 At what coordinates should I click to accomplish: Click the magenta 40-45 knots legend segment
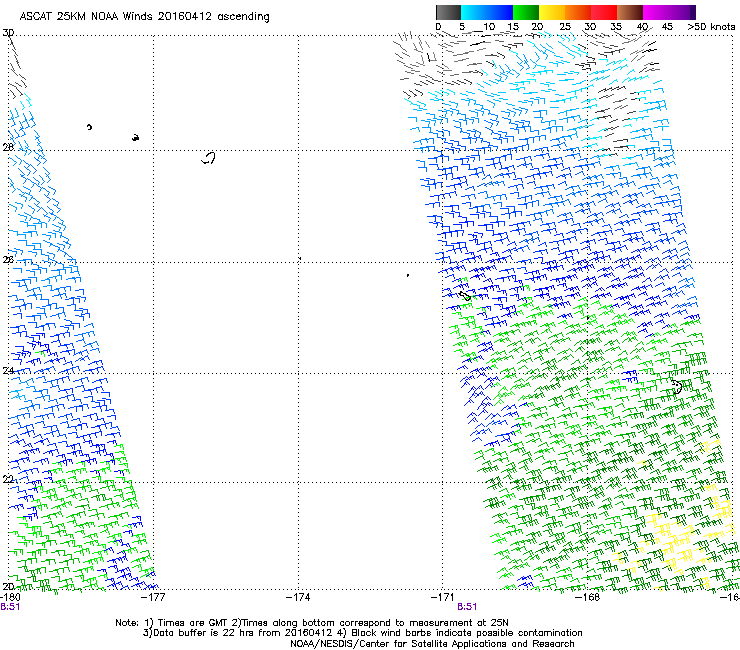[x=656, y=12]
